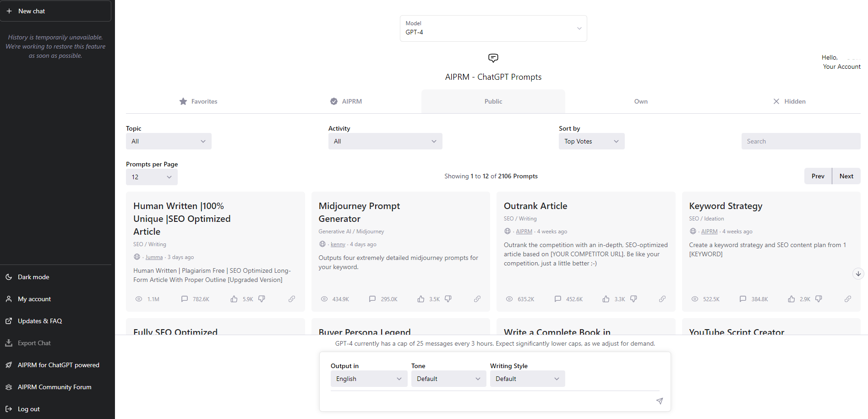The image size is (868, 419).
Task: Send the message with paper plane icon
Action: (660, 401)
